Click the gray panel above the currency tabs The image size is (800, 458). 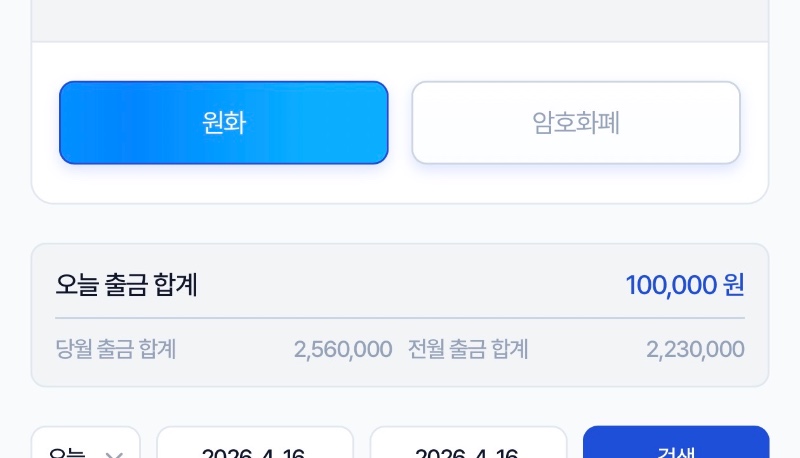(x=400, y=20)
